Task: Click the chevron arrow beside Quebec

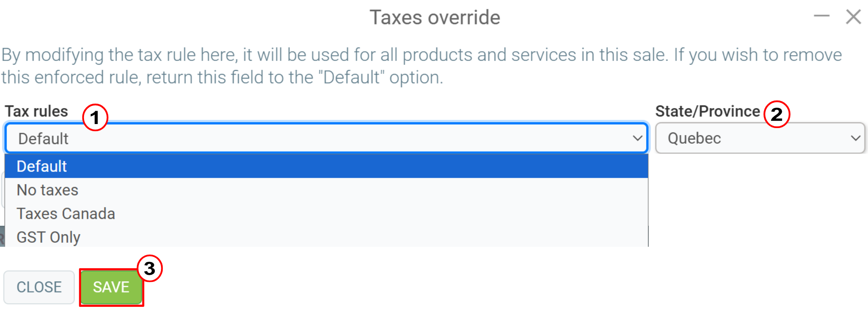Action: [855, 138]
